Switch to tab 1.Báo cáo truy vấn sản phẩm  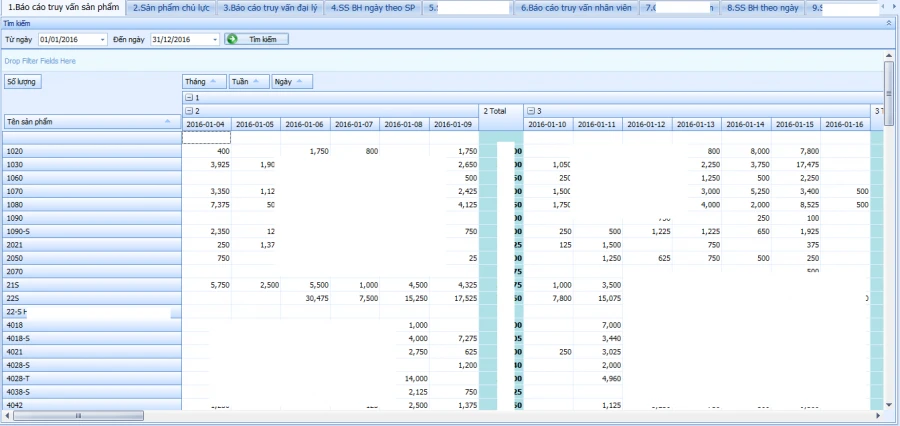pyautogui.click(x=63, y=8)
